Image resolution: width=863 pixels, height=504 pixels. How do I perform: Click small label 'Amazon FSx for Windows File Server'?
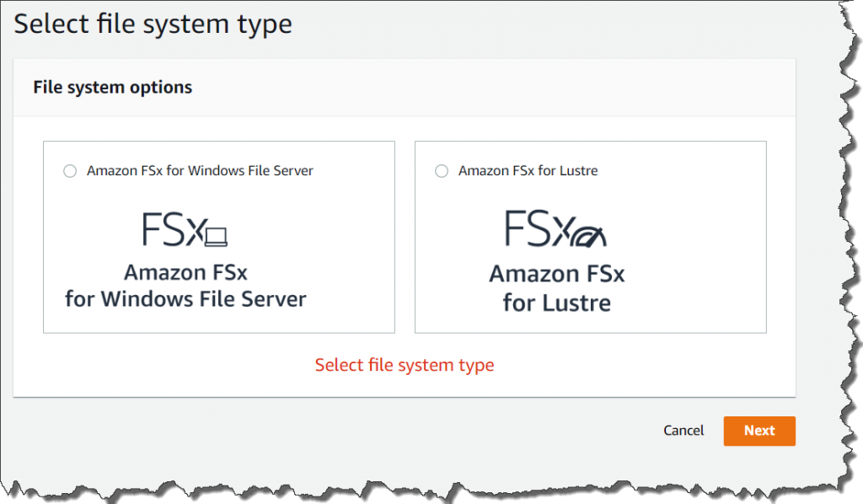[x=200, y=171]
